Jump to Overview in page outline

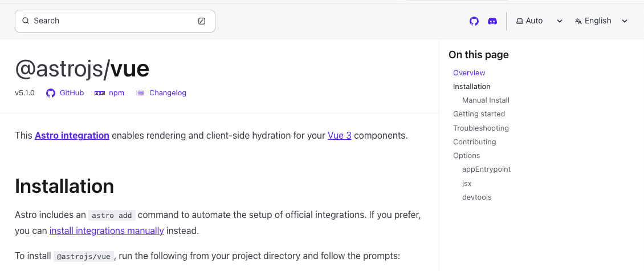tap(469, 73)
